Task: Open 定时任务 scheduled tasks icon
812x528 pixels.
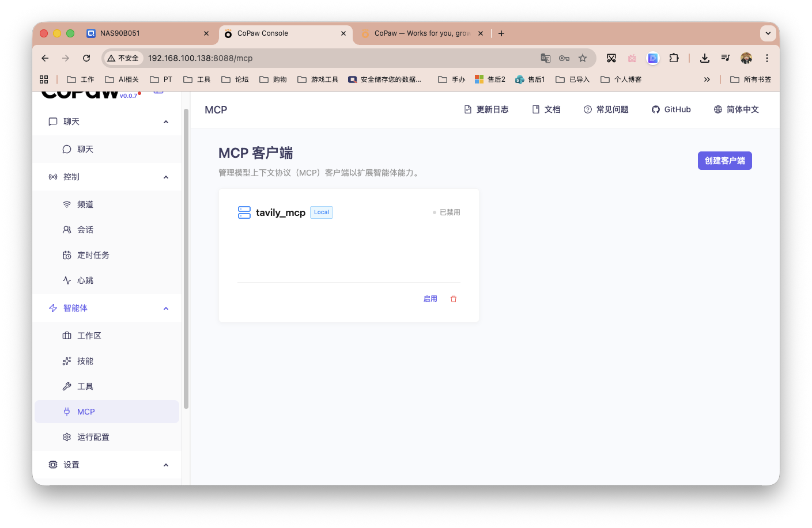Action: 66,254
